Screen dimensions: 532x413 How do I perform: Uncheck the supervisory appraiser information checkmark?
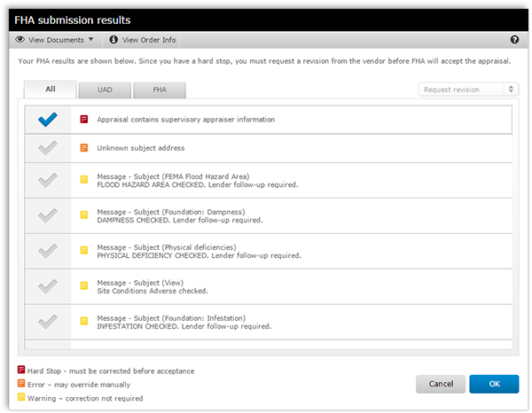48,119
